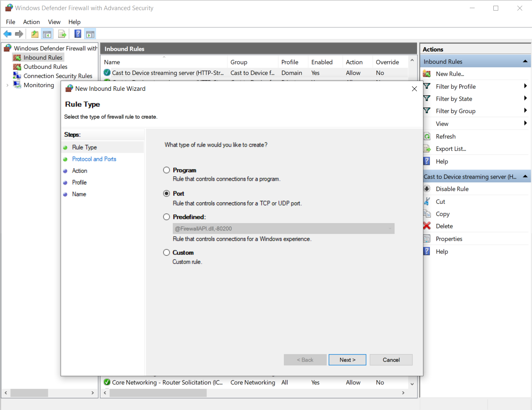This screenshot has height=410, width=532.
Task: Select the Windows Defender Firewall root node
Action: pos(55,48)
